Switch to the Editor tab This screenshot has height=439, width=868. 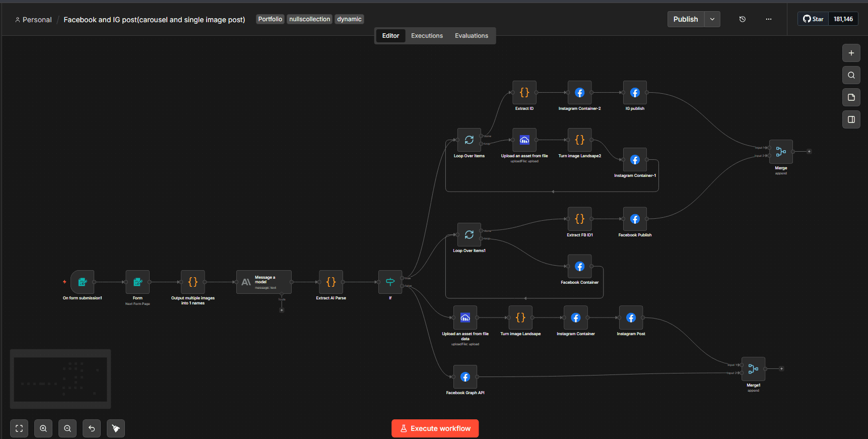click(x=390, y=36)
